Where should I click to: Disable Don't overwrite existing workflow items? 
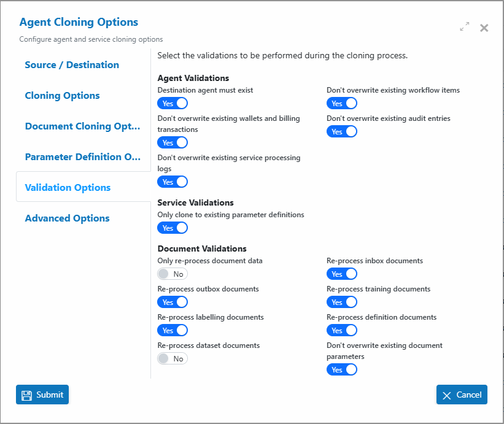coord(342,104)
